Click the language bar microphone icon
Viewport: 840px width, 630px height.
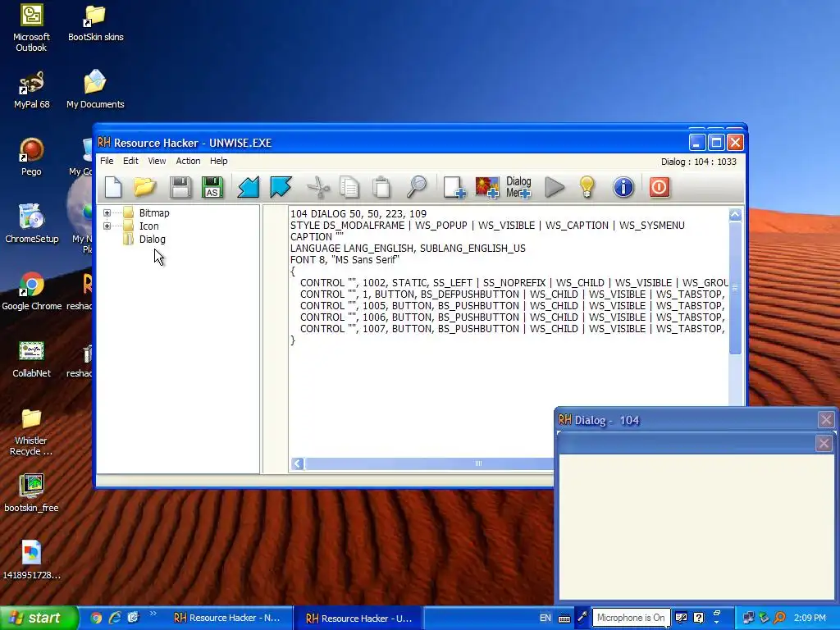[582, 618]
